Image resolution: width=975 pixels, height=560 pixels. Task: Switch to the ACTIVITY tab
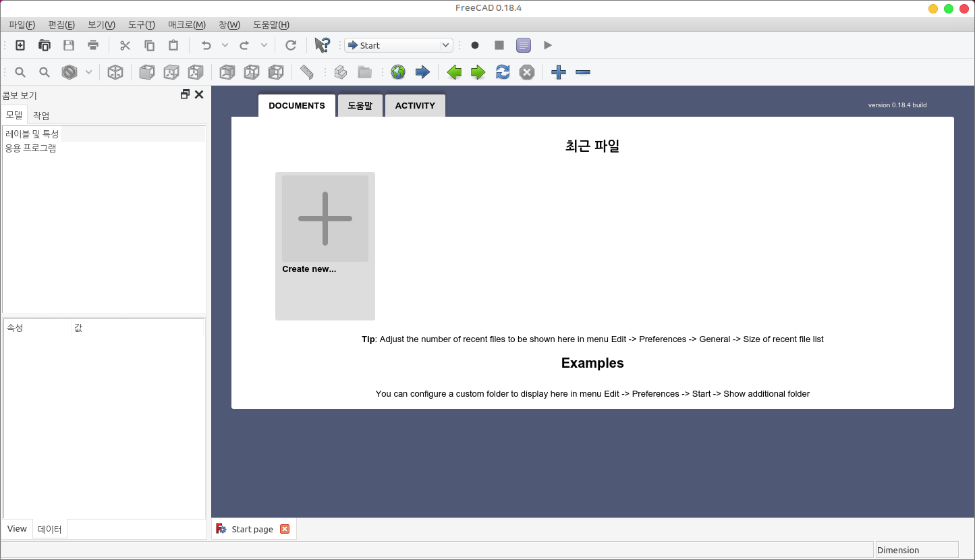point(415,105)
